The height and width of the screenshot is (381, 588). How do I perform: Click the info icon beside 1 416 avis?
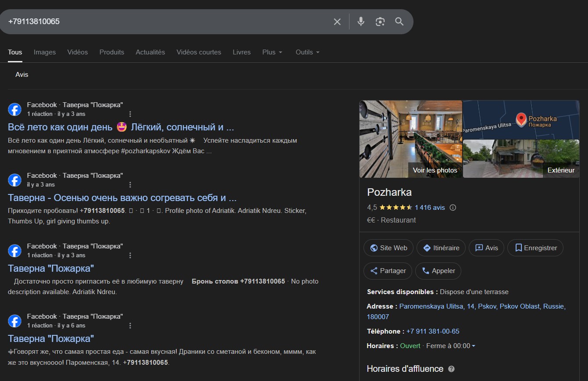tap(453, 208)
